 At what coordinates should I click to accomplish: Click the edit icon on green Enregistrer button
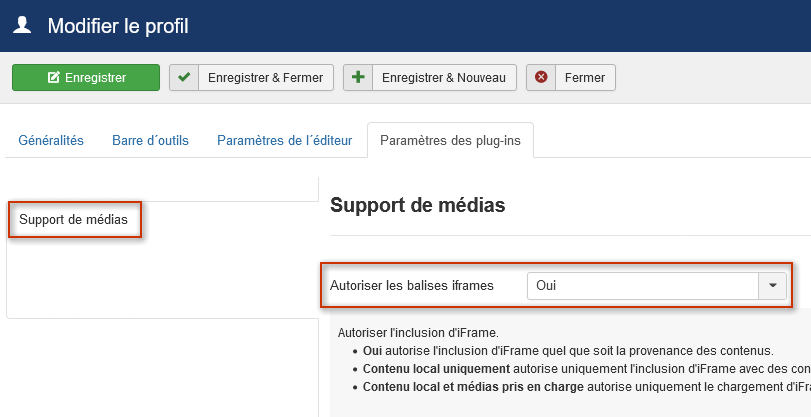(x=54, y=78)
